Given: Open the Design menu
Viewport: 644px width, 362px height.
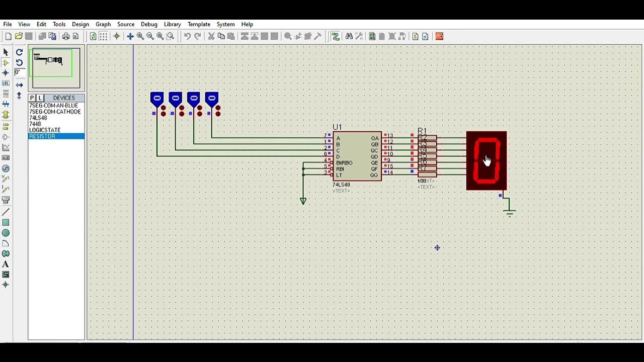Looking at the screenshot, I should (x=80, y=24).
